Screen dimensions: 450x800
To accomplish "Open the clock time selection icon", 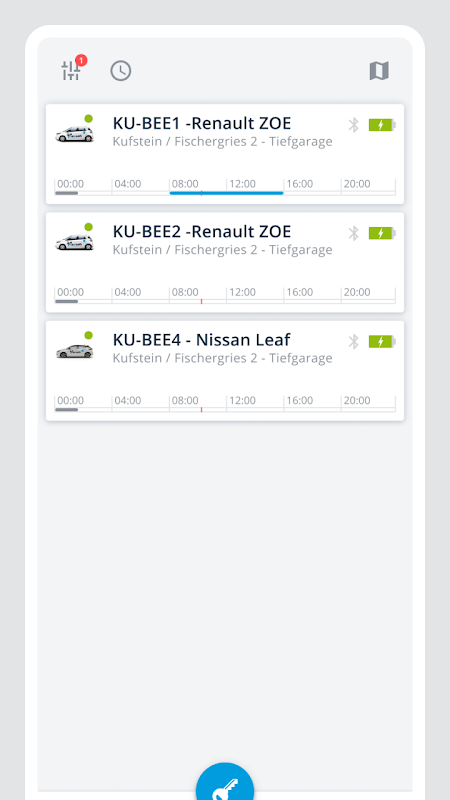I will point(121,70).
